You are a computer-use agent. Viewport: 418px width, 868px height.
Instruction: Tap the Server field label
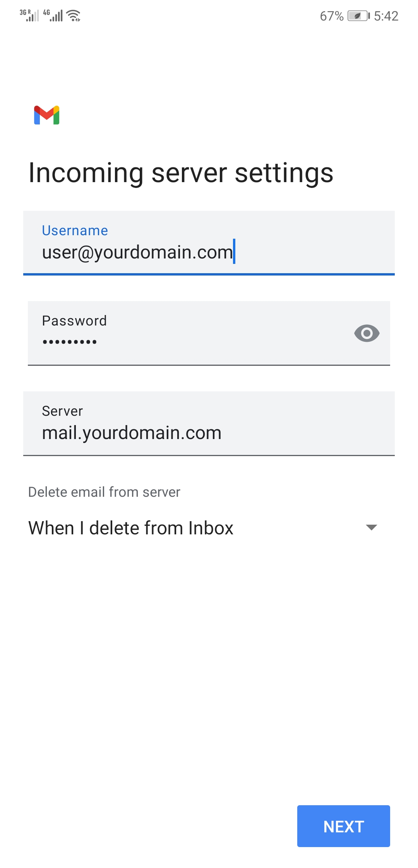[x=62, y=411]
